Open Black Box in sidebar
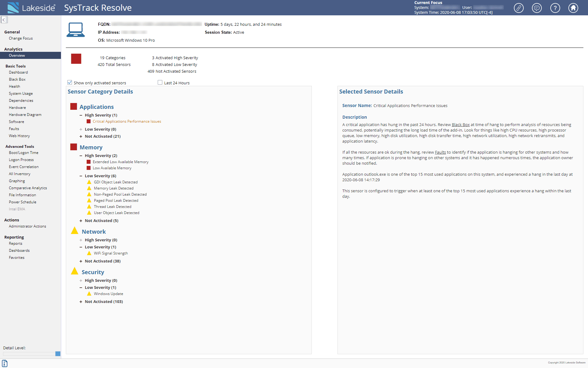Image resolution: width=588 pixels, height=368 pixels. (x=17, y=79)
